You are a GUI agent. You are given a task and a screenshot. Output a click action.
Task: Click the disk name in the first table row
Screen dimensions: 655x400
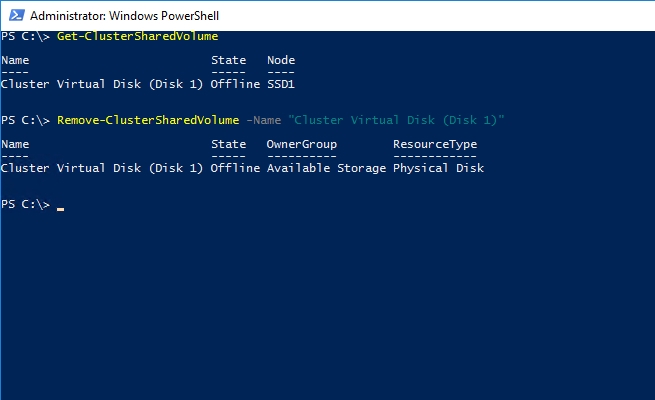tap(103, 84)
